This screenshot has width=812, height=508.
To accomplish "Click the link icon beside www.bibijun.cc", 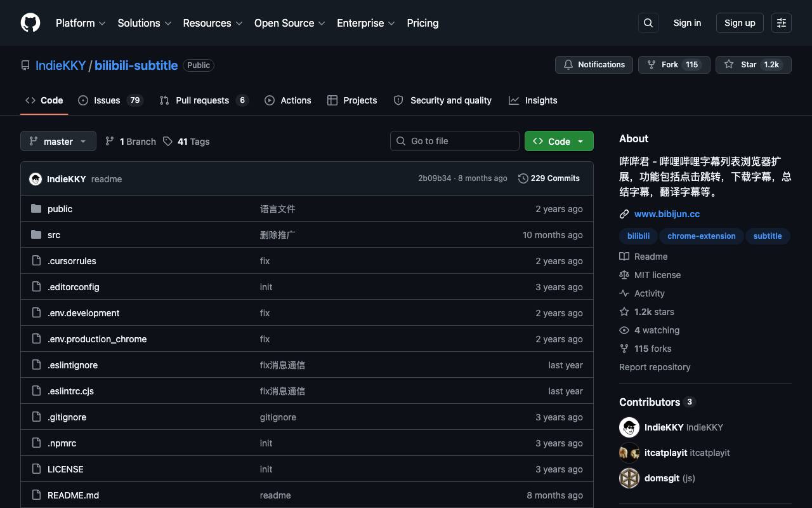I will tap(624, 214).
